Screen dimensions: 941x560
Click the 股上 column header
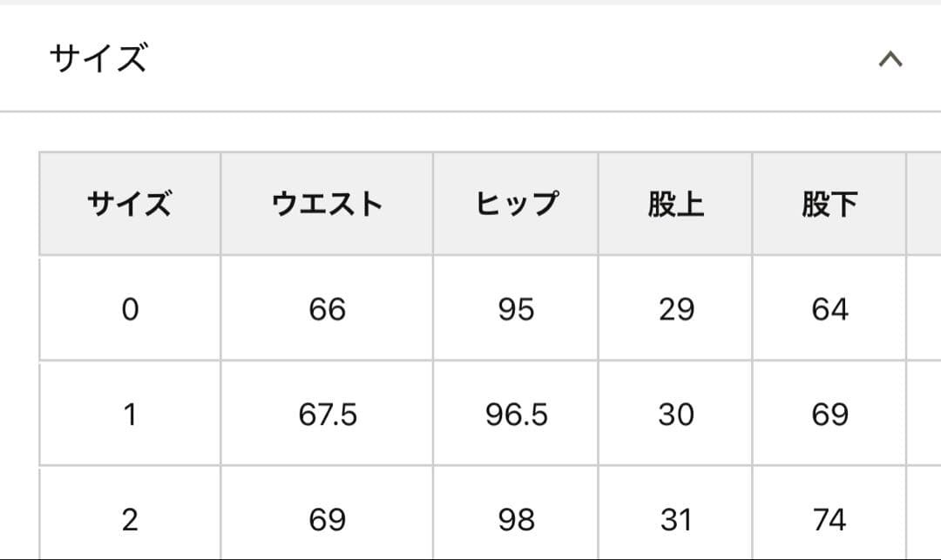[675, 205]
